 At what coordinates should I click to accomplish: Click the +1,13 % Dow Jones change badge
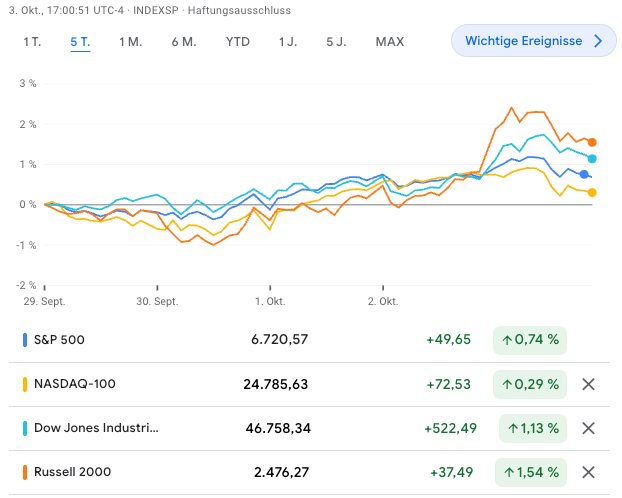point(530,428)
